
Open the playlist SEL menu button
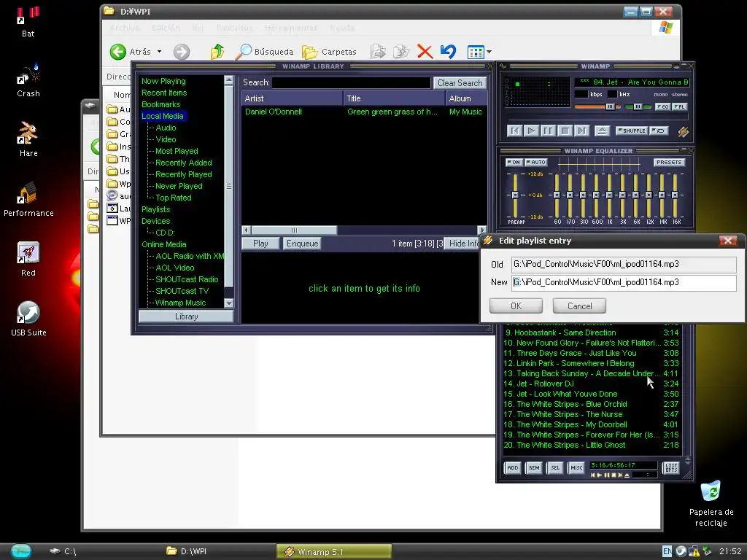[x=555, y=467]
